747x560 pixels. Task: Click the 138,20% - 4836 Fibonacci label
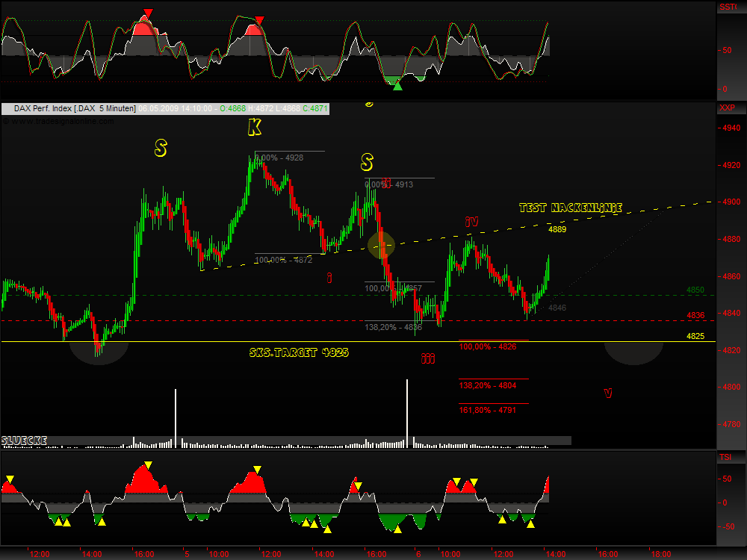click(394, 327)
